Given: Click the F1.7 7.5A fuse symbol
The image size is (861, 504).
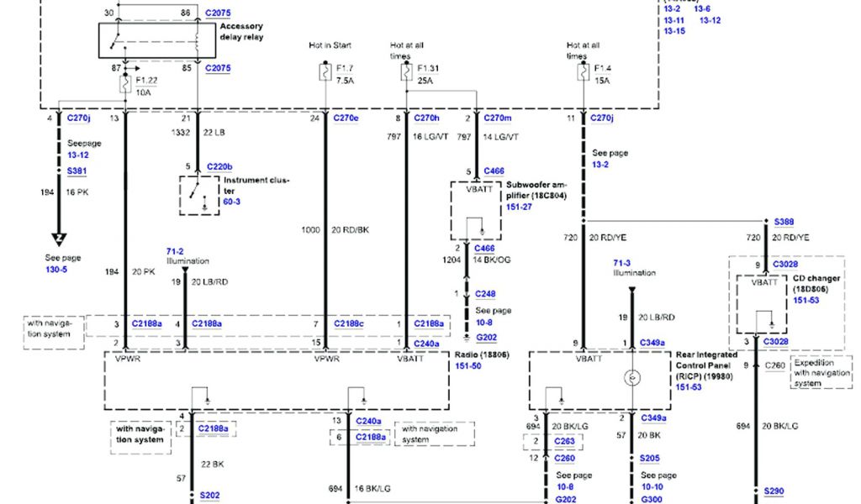Looking at the screenshot, I should [x=325, y=74].
